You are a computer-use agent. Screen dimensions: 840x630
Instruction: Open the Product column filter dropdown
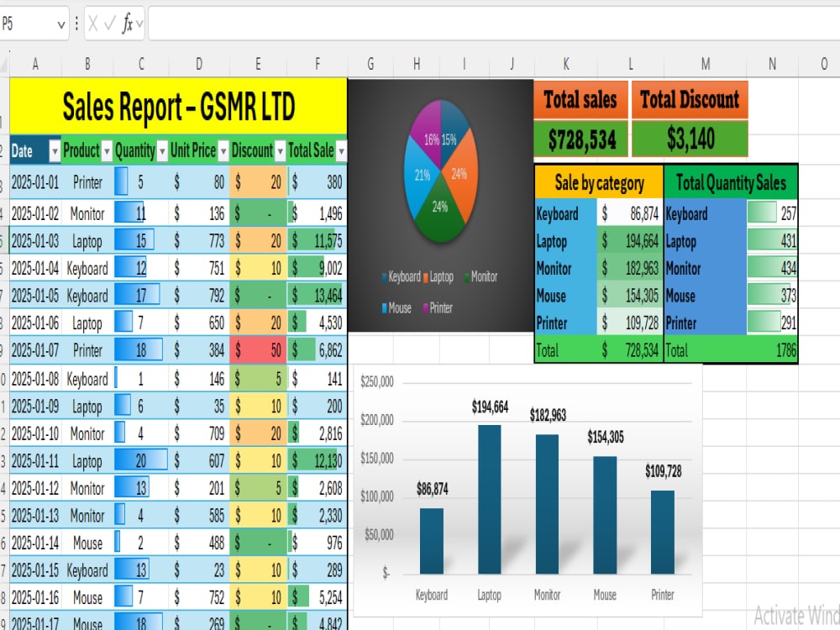click(108, 152)
